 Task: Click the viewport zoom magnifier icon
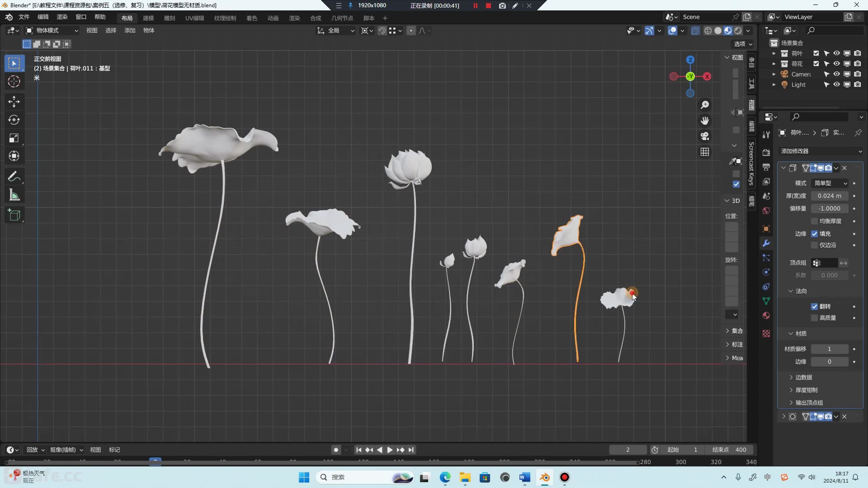tap(705, 105)
